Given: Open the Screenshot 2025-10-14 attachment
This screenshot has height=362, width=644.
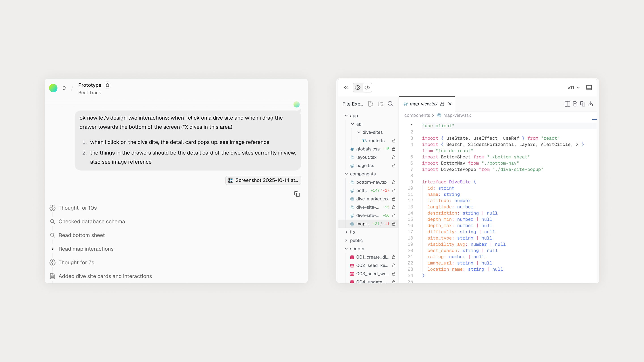Looking at the screenshot, I should click(263, 180).
